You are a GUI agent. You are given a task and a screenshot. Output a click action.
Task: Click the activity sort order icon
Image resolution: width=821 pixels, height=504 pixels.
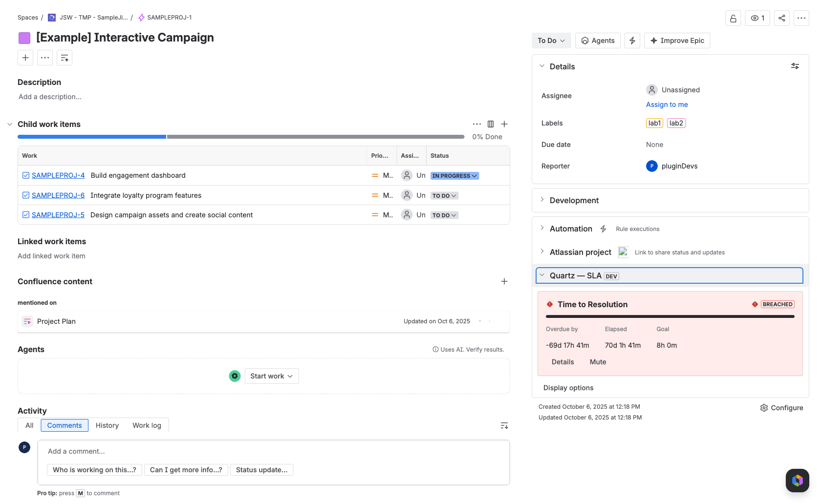coord(504,426)
